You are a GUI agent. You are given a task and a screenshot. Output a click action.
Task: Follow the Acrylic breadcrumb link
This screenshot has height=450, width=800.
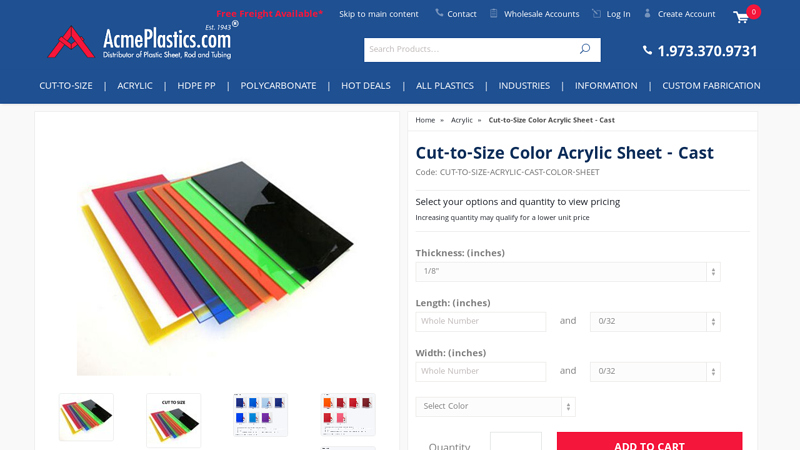coord(462,120)
